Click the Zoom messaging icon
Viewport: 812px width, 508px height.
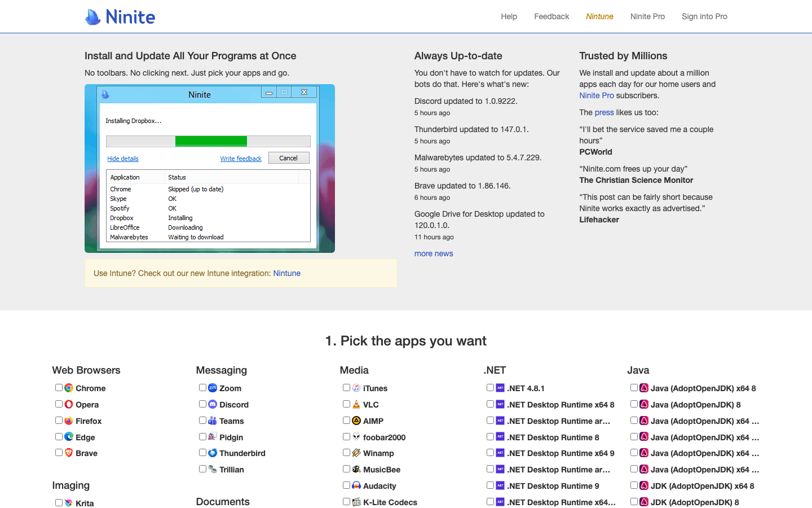pos(213,388)
